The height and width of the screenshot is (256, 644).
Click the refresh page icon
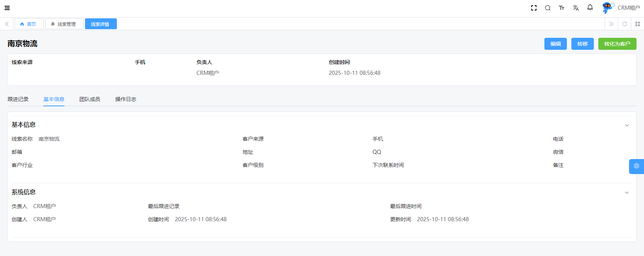[625, 24]
